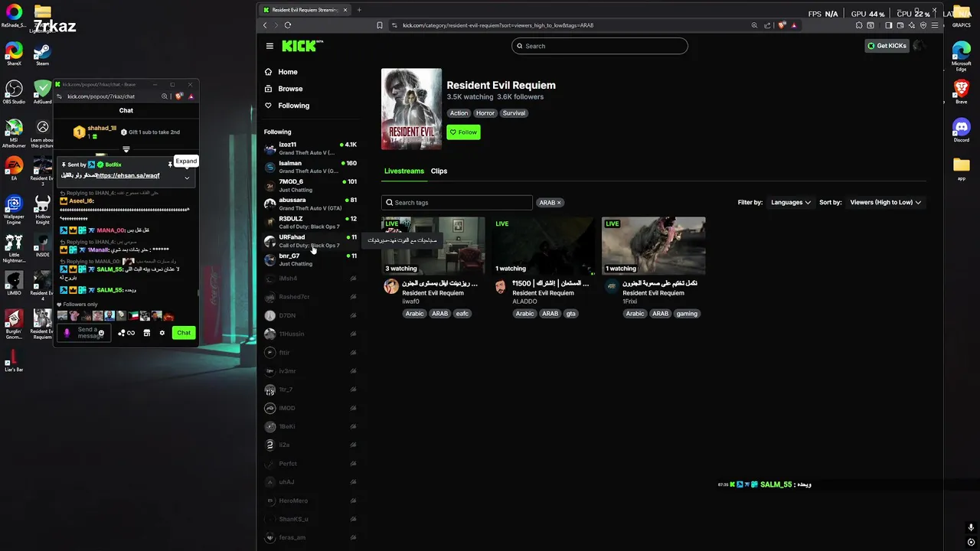The width and height of the screenshot is (980, 551).
Task: Open AdGuard desktop shortcut
Action: click(x=42, y=91)
